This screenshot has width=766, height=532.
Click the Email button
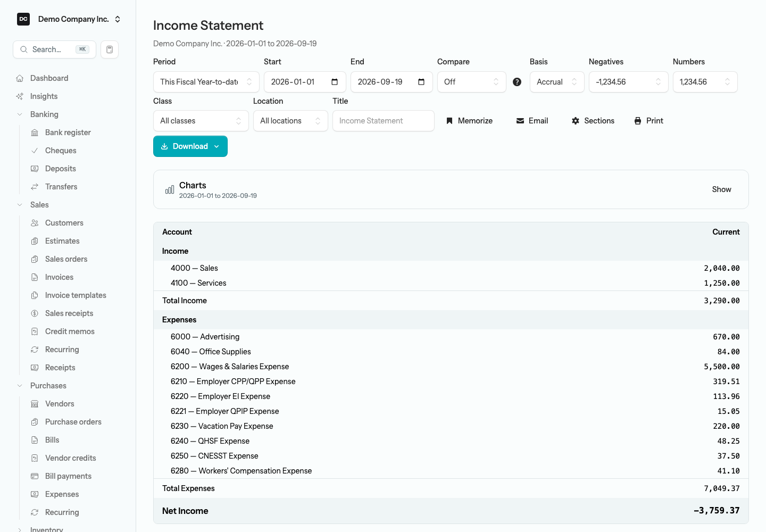tap(532, 121)
